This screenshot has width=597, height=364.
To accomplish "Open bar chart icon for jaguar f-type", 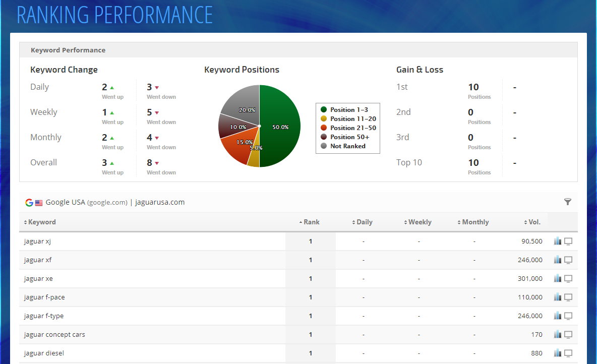I will [x=557, y=316].
